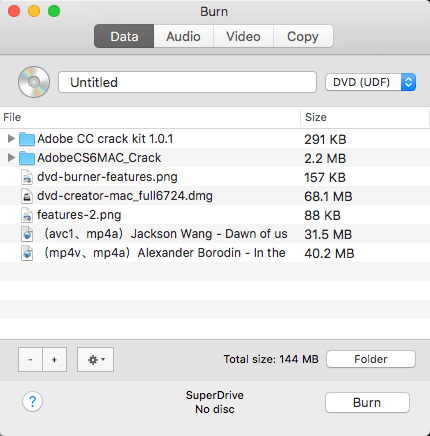This screenshot has height=436, width=430.
Task: Switch to the Audio tab
Action: pyautogui.click(x=183, y=36)
